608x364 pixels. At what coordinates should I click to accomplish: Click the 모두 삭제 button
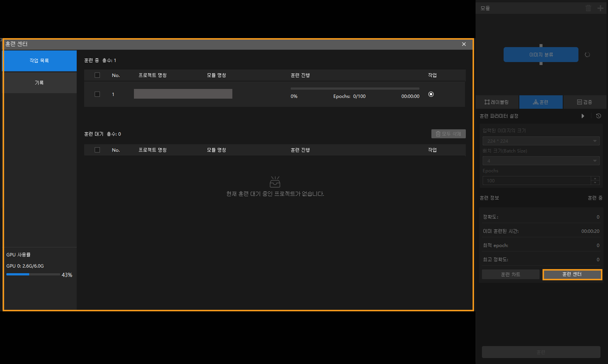point(448,134)
